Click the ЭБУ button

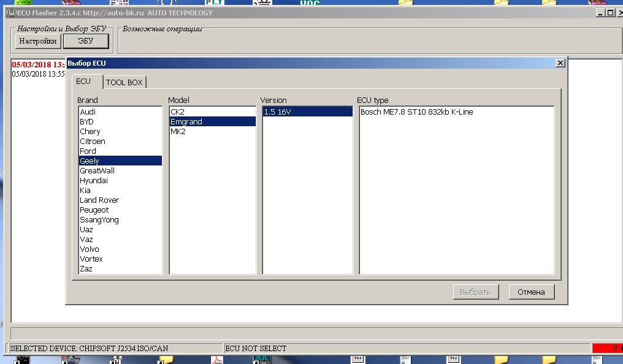coord(86,41)
